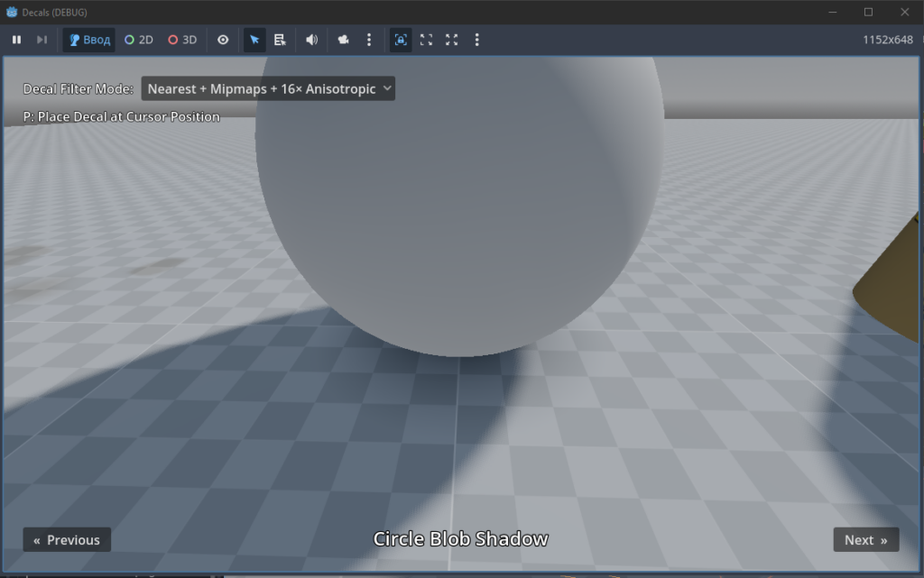This screenshot has height=578, width=924.
Task: Open the Decal Filter Mode dropdown
Action: pyautogui.click(x=268, y=89)
